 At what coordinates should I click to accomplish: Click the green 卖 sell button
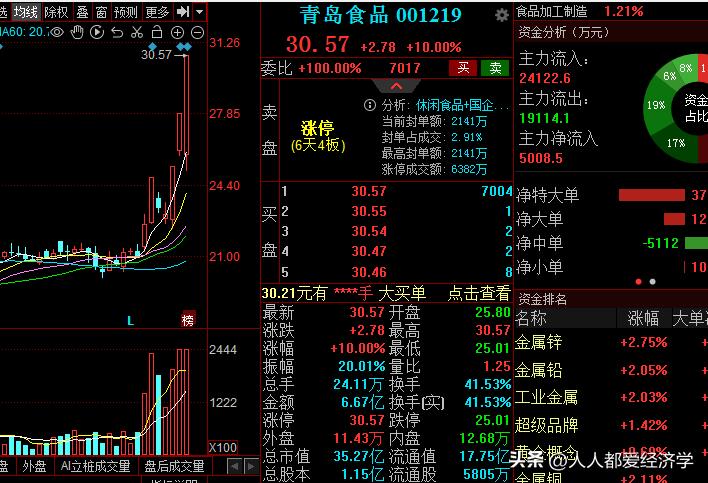point(495,68)
